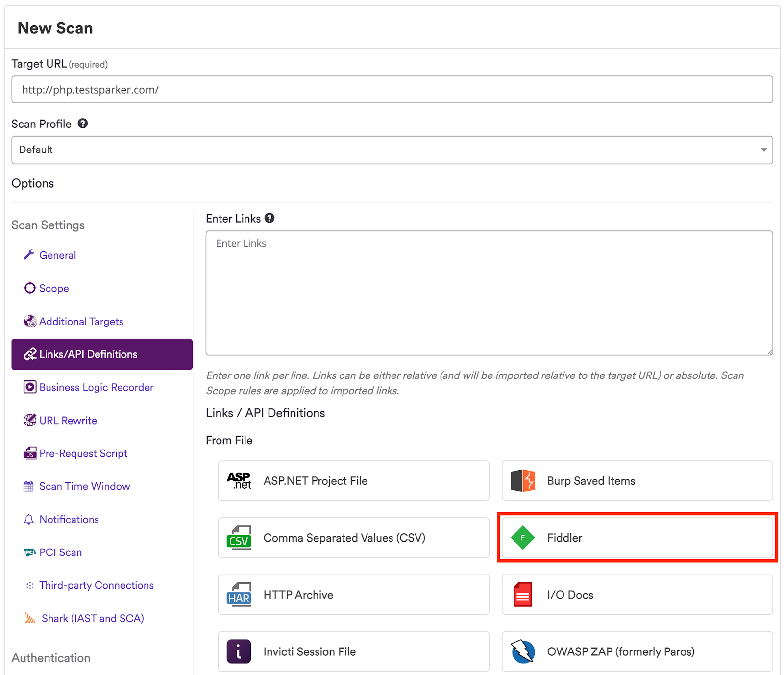This screenshot has width=784, height=675.
Task: Select the Invicti Session File icon
Action: (239, 651)
